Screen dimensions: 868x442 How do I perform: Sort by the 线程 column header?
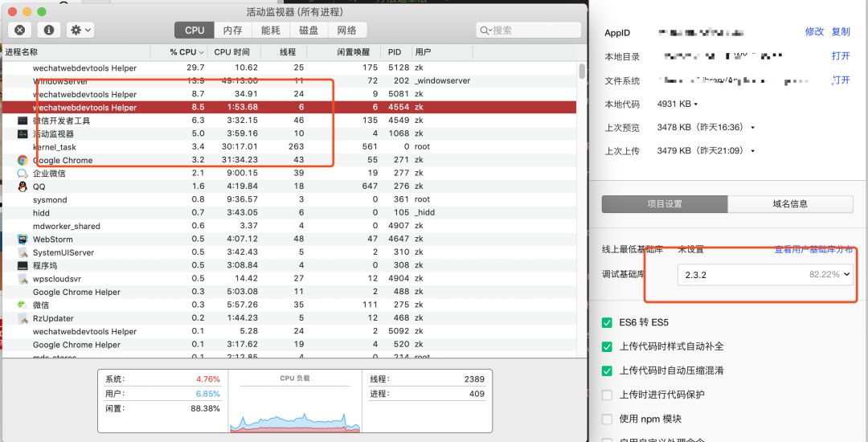tap(284, 52)
